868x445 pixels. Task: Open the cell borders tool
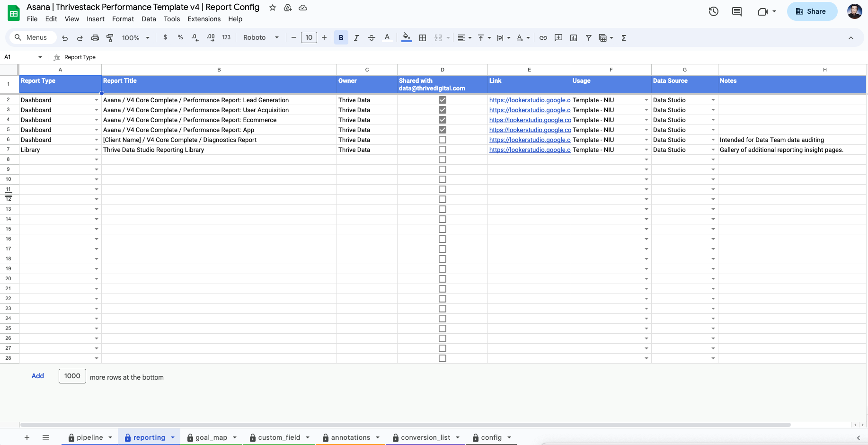coord(423,38)
